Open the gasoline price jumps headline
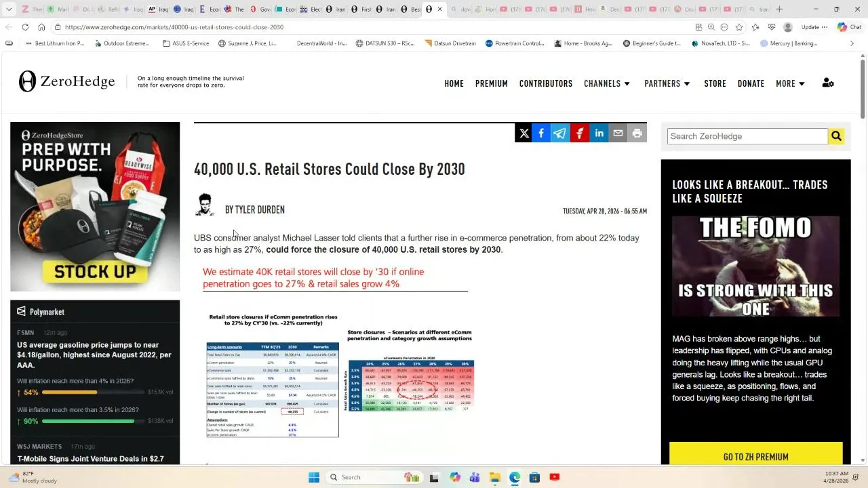This screenshot has height=488, width=868. [94, 355]
